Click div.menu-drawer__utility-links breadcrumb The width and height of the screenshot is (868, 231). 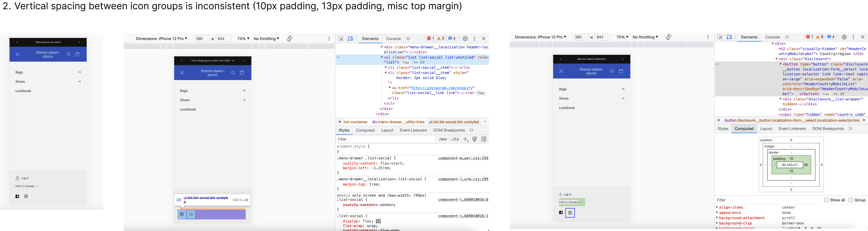[x=398, y=122]
